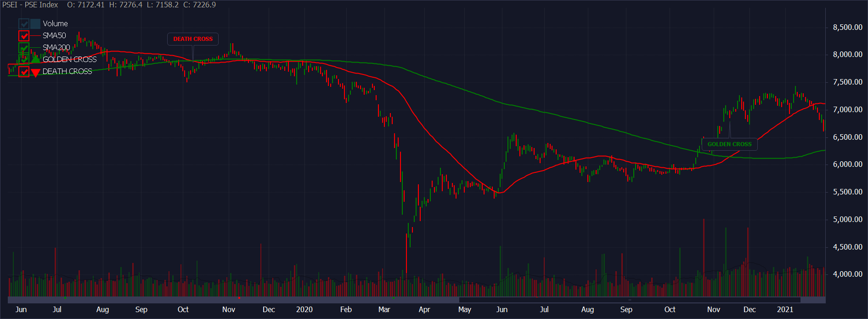Click the red Death Cross triangle legend icon
This screenshot has width=868, height=319.
click(x=36, y=72)
